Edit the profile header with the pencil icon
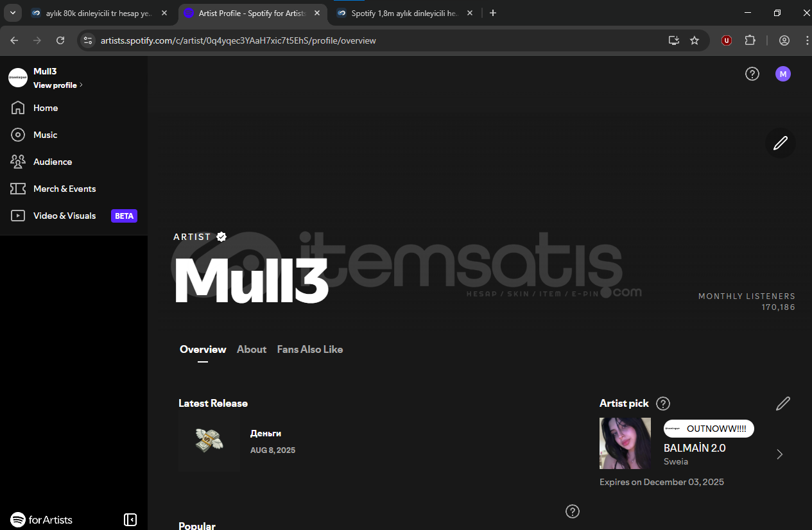 click(x=780, y=143)
